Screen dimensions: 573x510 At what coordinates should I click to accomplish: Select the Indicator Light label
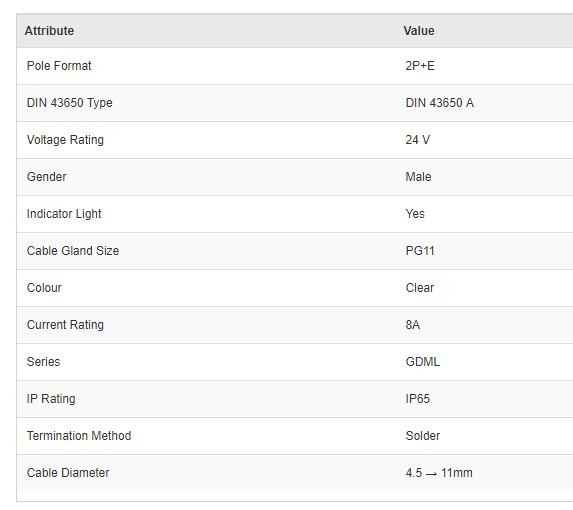click(x=64, y=214)
